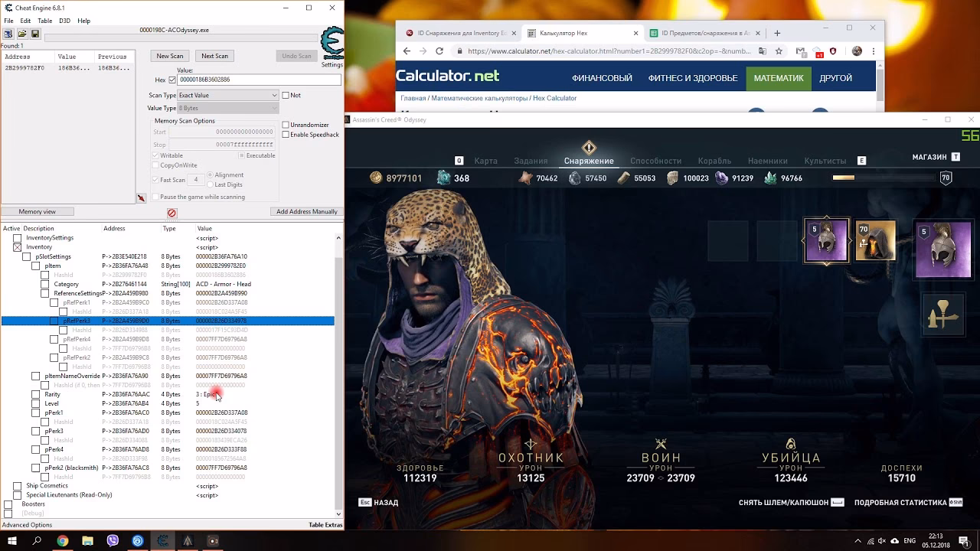980x551 pixels.
Task: Open МАТЕМАТИК link on calculator.net
Action: 778,78
